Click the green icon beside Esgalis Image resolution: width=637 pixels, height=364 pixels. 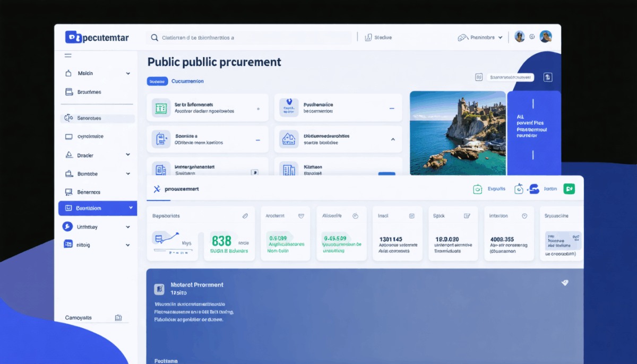pyautogui.click(x=477, y=189)
